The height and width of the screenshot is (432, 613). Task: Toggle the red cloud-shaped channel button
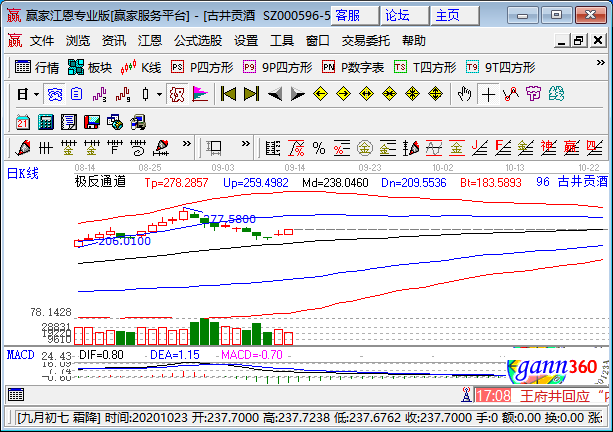[177, 95]
